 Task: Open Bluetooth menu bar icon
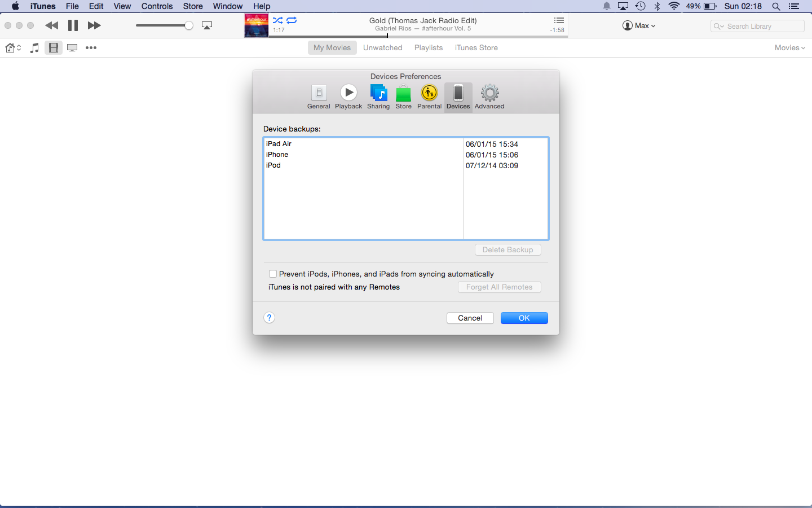[657, 6]
